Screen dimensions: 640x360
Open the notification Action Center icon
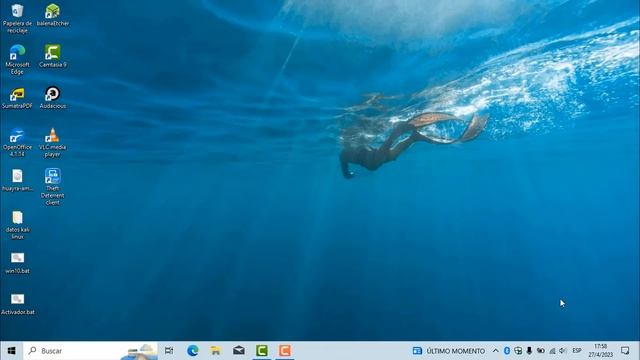[x=625, y=351]
